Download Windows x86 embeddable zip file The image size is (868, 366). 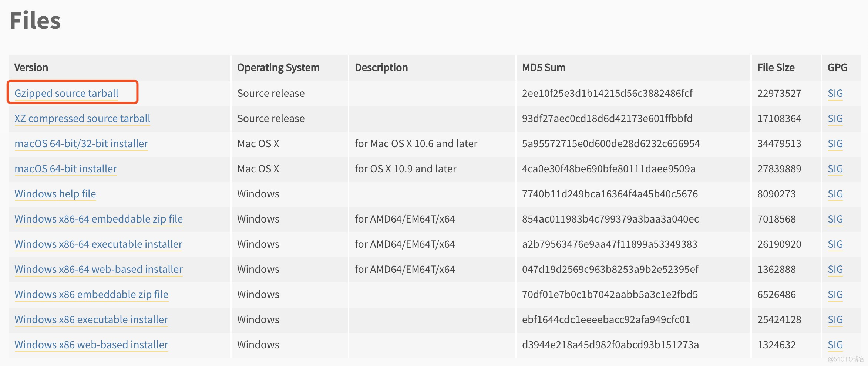coord(91,295)
